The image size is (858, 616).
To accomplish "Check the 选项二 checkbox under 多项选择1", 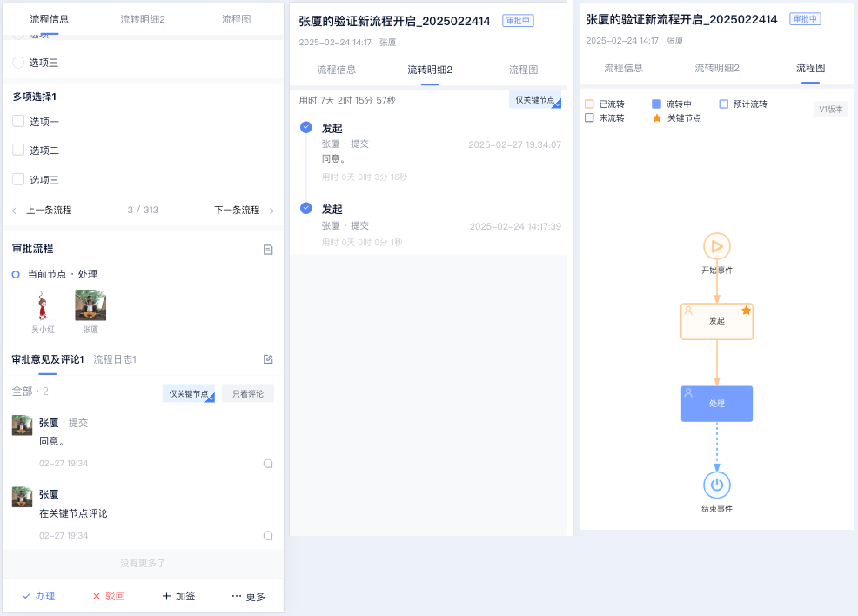I will coord(18,150).
